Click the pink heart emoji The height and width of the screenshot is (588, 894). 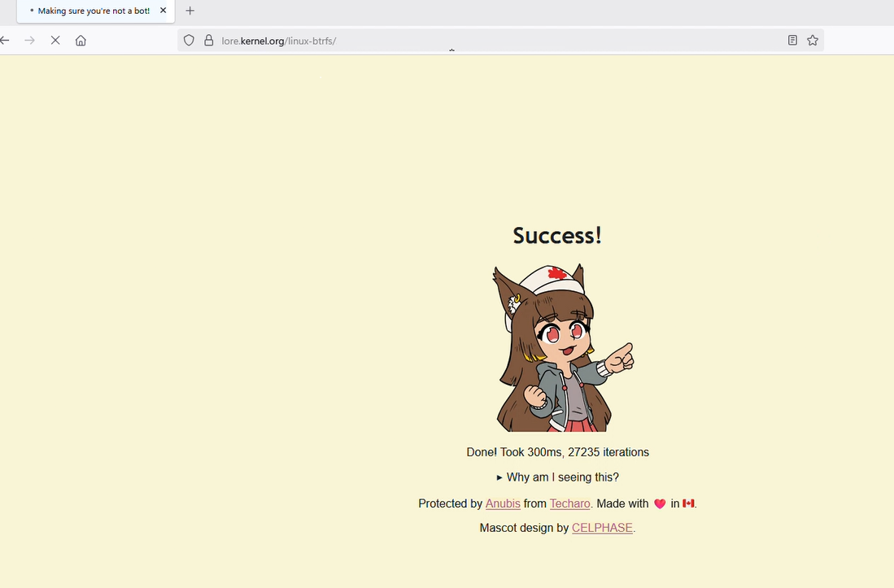660,503
